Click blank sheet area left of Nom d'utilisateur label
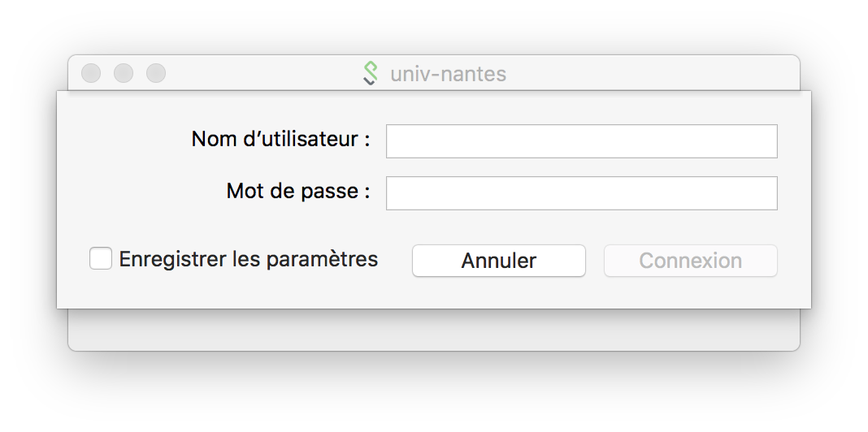 (122, 140)
